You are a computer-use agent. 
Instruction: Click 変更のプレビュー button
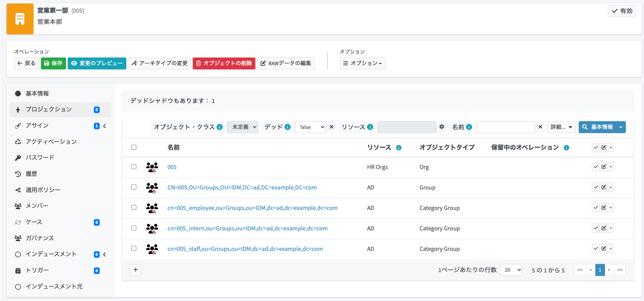97,63
